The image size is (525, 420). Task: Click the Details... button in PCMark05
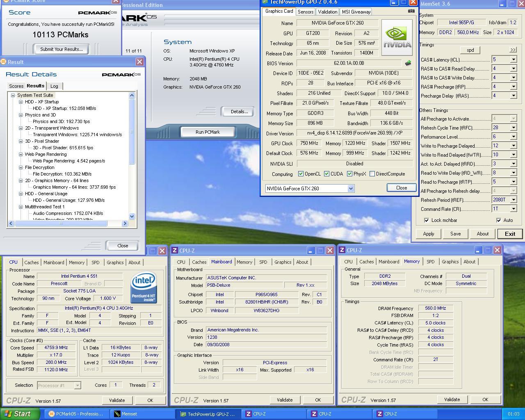pos(239,112)
